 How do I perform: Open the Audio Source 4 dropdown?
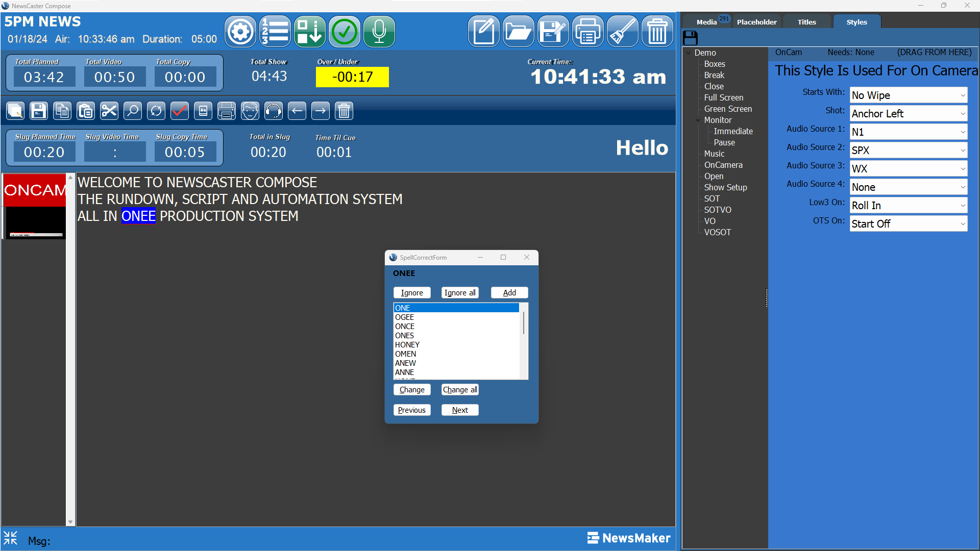(909, 187)
